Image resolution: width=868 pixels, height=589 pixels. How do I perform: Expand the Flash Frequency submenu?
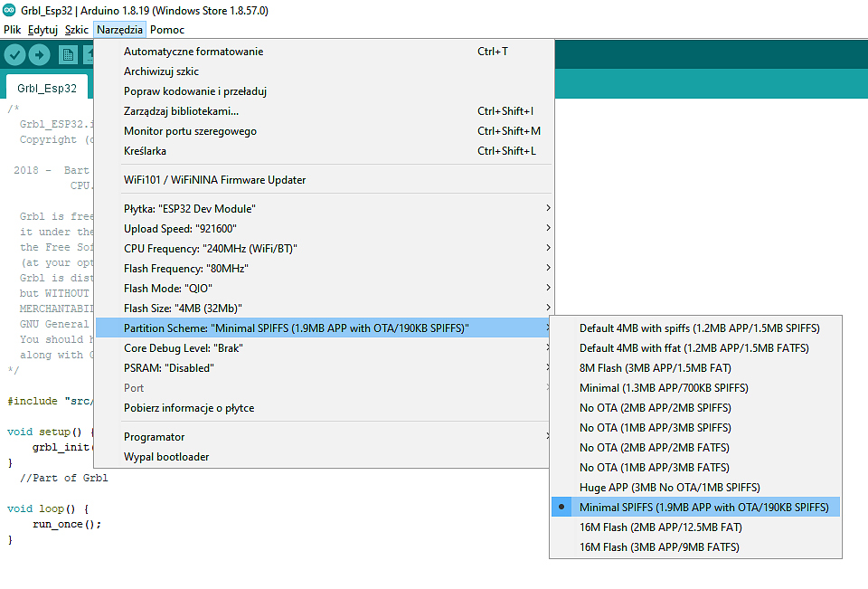point(324,269)
